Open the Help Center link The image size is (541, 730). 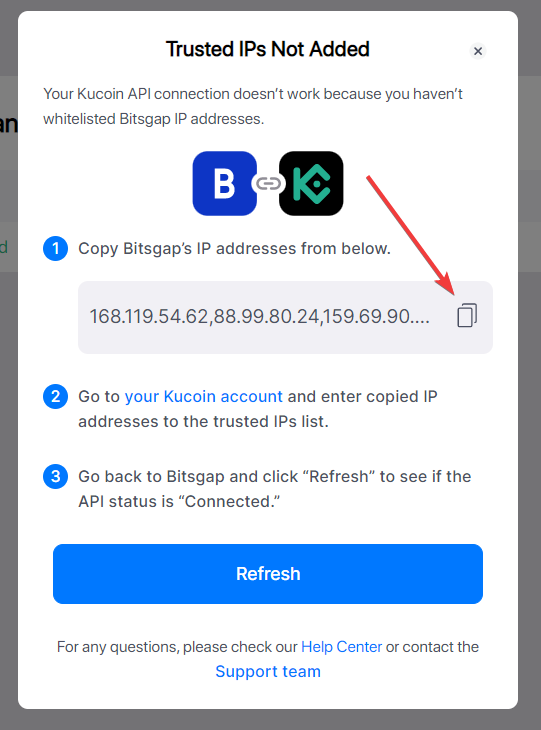341,647
